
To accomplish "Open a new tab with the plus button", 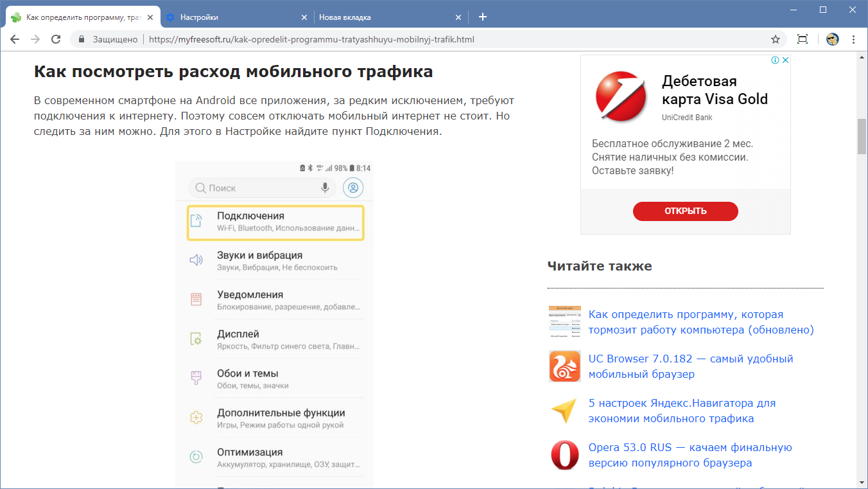I will [483, 17].
